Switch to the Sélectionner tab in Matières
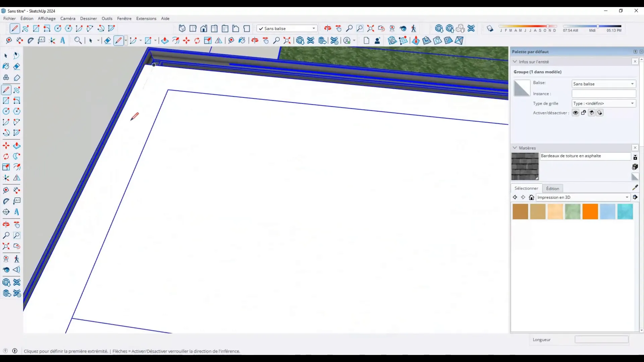This screenshot has height=362, width=644. 526,188
